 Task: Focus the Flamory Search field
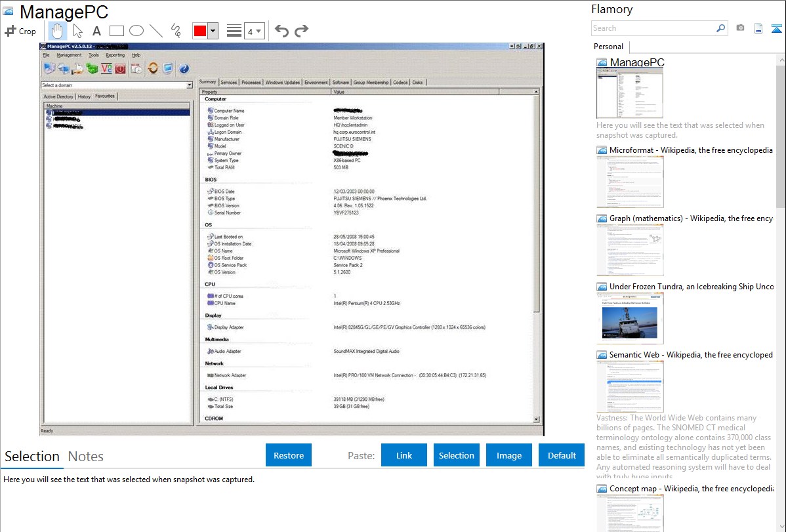pyautogui.click(x=653, y=28)
